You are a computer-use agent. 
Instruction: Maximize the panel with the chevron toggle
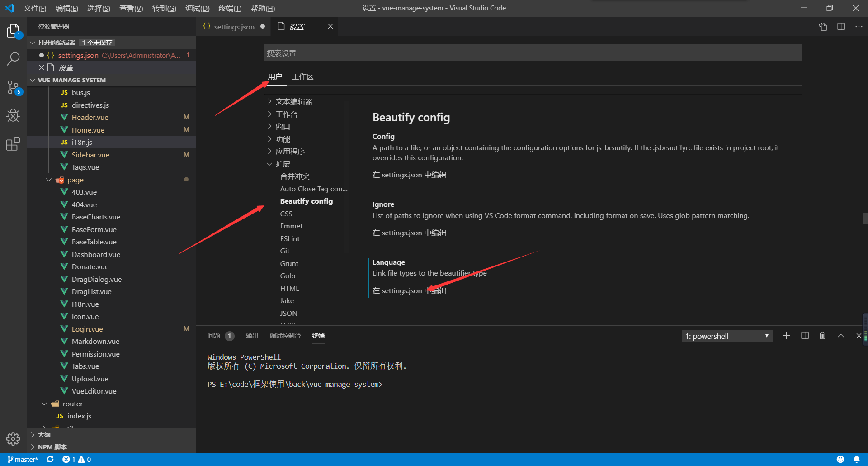(841, 336)
